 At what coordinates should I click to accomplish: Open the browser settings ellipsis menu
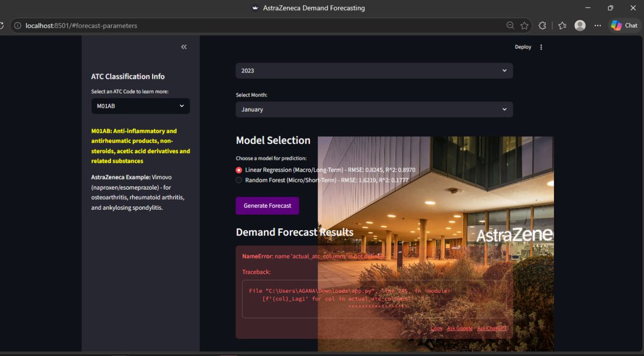click(597, 26)
